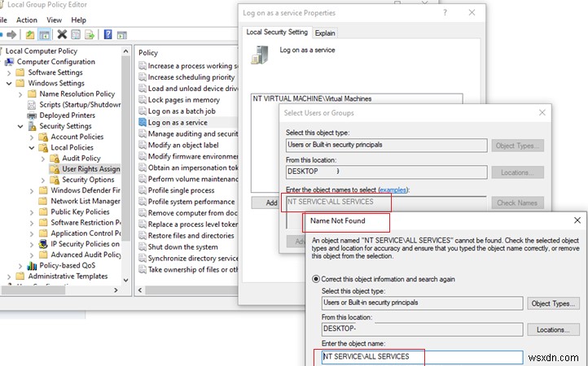
Task: Expand the Security Options node
Action: tap(43, 181)
